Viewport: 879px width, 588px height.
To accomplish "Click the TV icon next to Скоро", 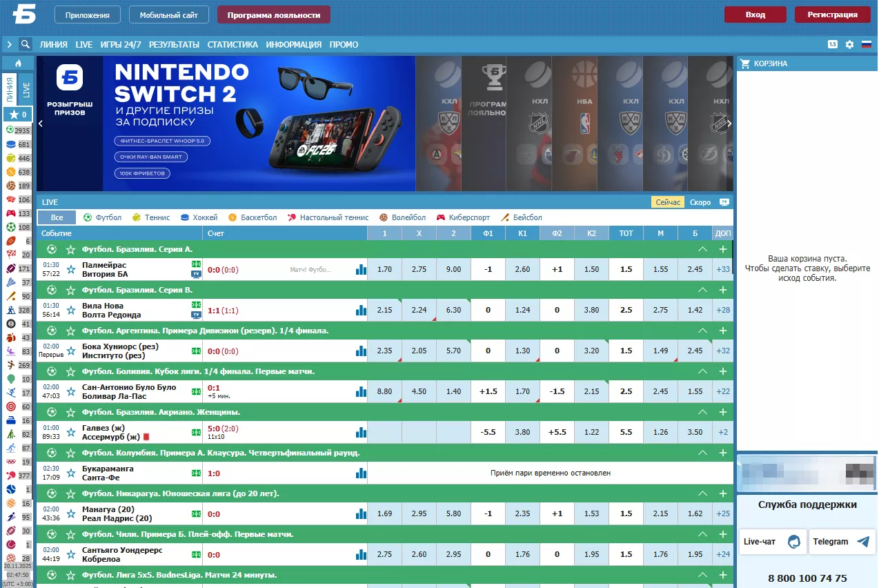I will pos(724,202).
